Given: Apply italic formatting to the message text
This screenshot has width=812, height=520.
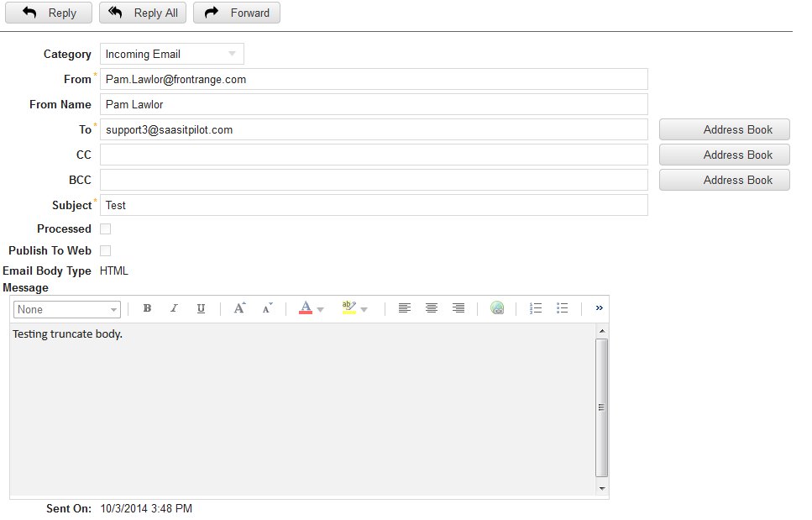Looking at the screenshot, I should (x=174, y=308).
